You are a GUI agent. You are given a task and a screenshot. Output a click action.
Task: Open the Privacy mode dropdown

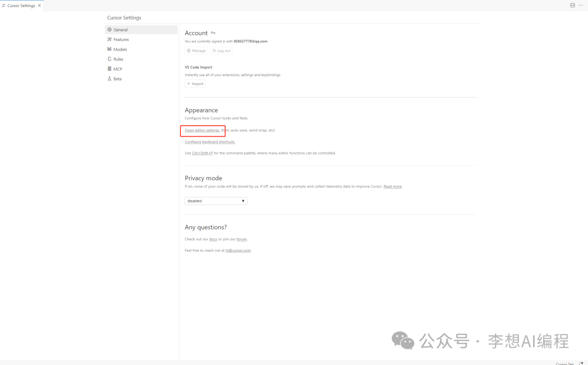click(x=216, y=201)
